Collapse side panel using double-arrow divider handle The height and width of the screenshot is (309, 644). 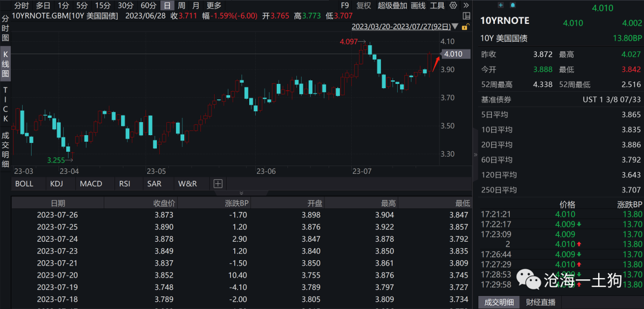(x=475, y=154)
